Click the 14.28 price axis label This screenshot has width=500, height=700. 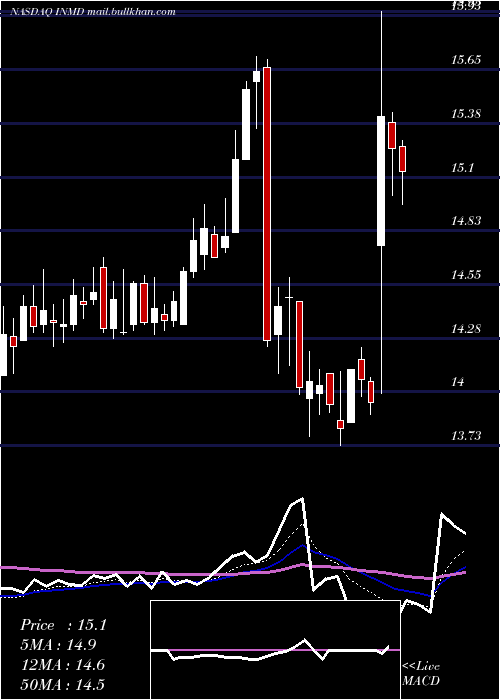tap(466, 329)
